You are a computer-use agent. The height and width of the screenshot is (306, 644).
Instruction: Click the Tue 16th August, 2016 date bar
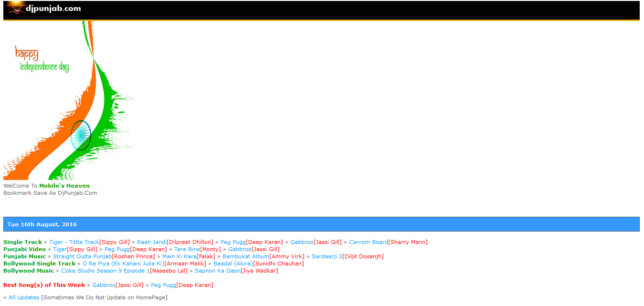[321, 224]
